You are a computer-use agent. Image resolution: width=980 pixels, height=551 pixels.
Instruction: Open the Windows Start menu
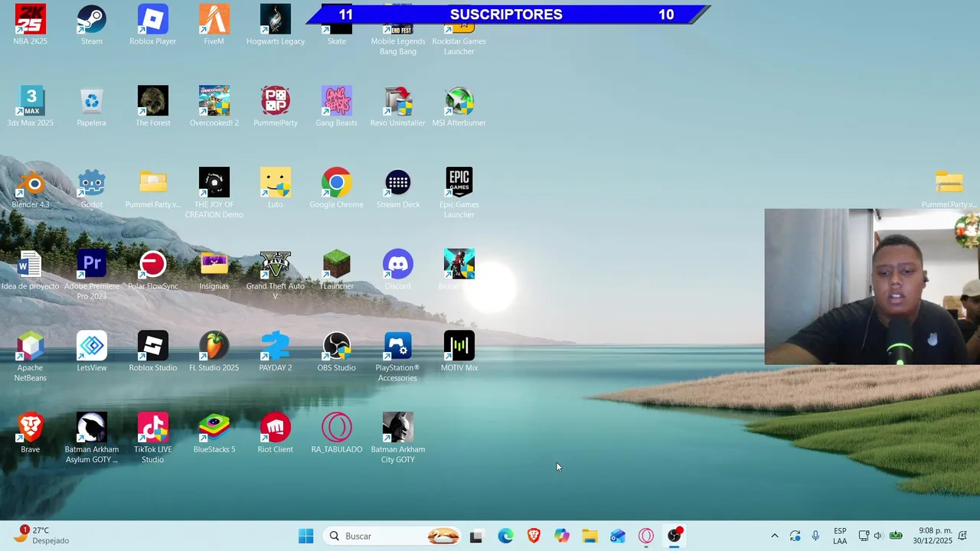point(305,536)
